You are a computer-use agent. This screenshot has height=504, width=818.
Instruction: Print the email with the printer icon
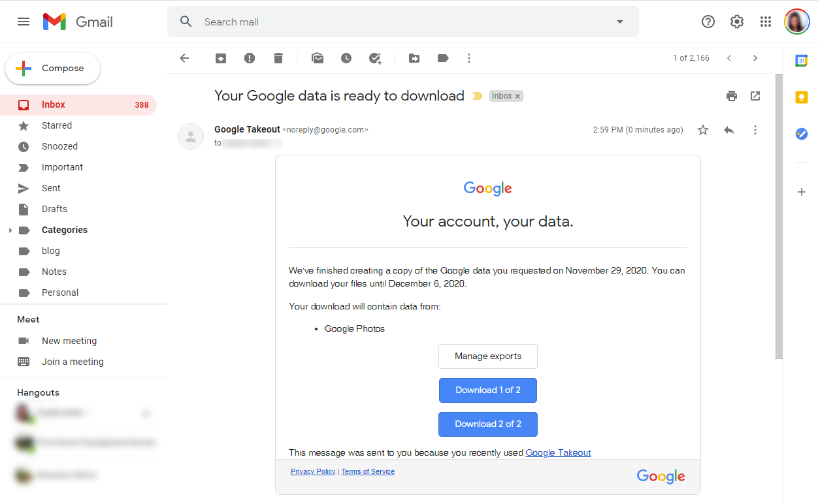point(732,96)
